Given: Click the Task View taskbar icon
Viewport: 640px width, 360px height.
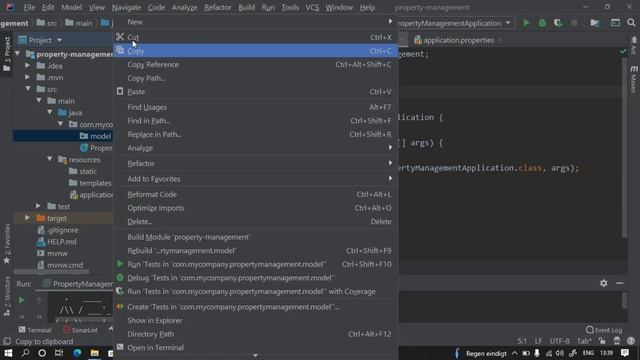Looking at the screenshot, I should point(59,353).
